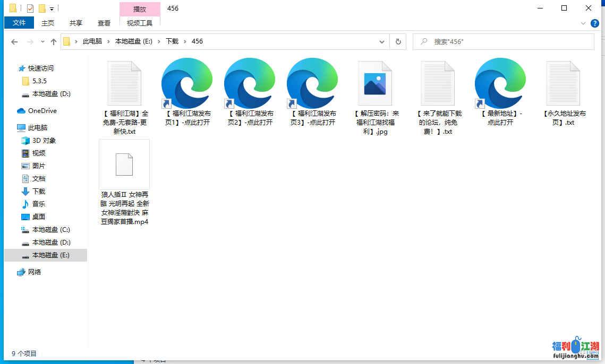Expand the ribbon using the chevron
This screenshot has width=605, height=364.
tap(583, 23)
